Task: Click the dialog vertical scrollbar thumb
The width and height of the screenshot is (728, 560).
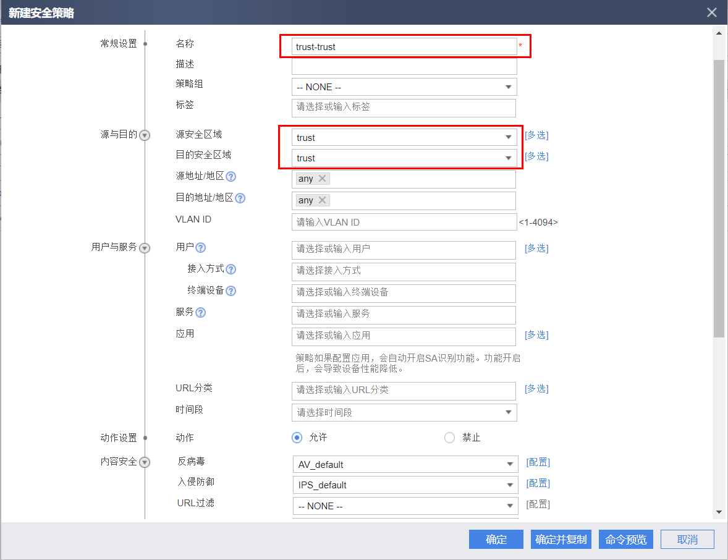Action: (x=719, y=198)
